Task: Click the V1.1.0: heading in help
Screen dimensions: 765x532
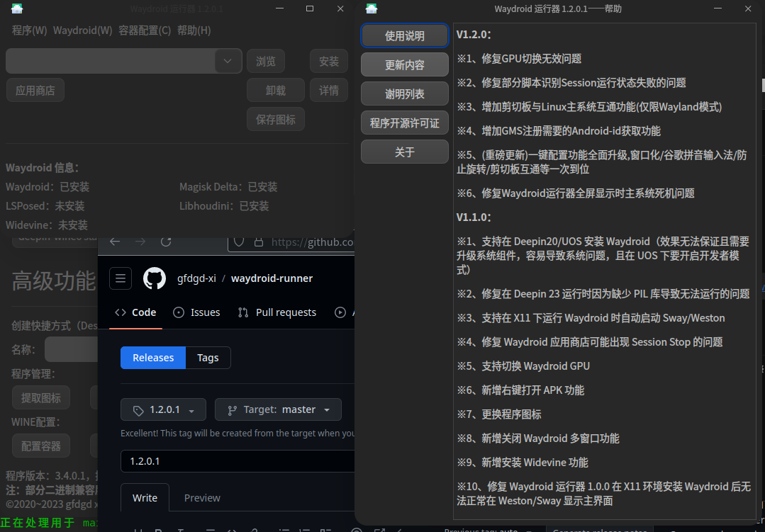Action: (474, 217)
